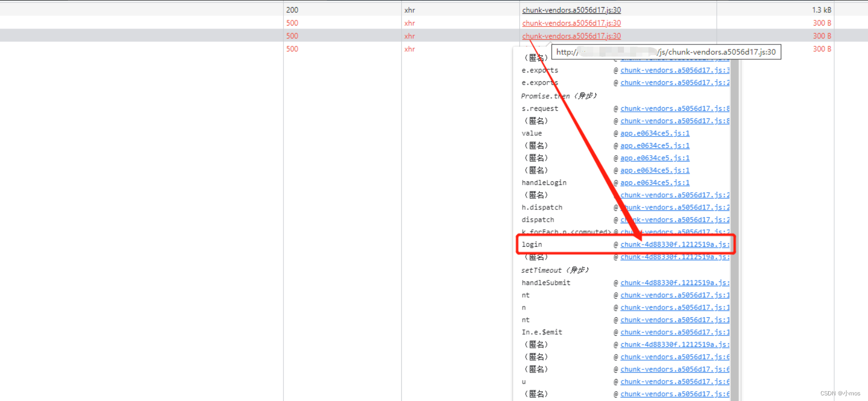Image resolution: width=868 pixels, height=401 pixels.
Task: Select the xhr type cell in the highlighted 500 row
Action: pos(409,36)
